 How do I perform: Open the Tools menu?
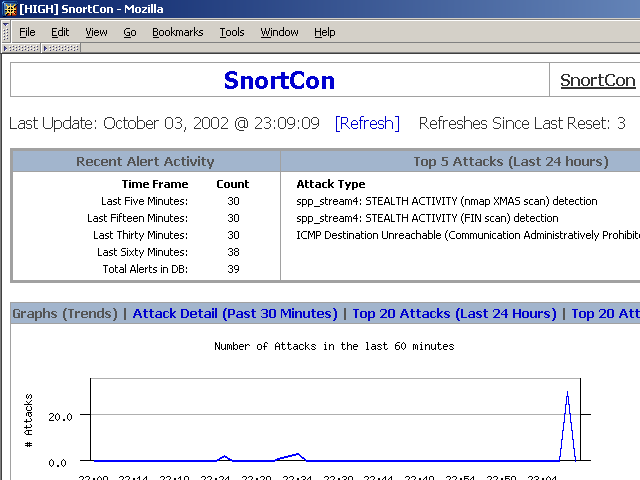pyautogui.click(x=232, y=32)
